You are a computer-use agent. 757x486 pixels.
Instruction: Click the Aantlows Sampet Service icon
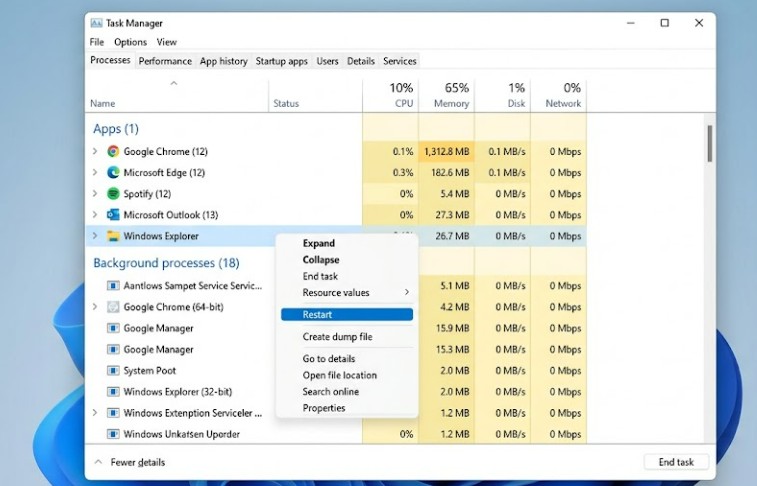[x=113, y=286]
